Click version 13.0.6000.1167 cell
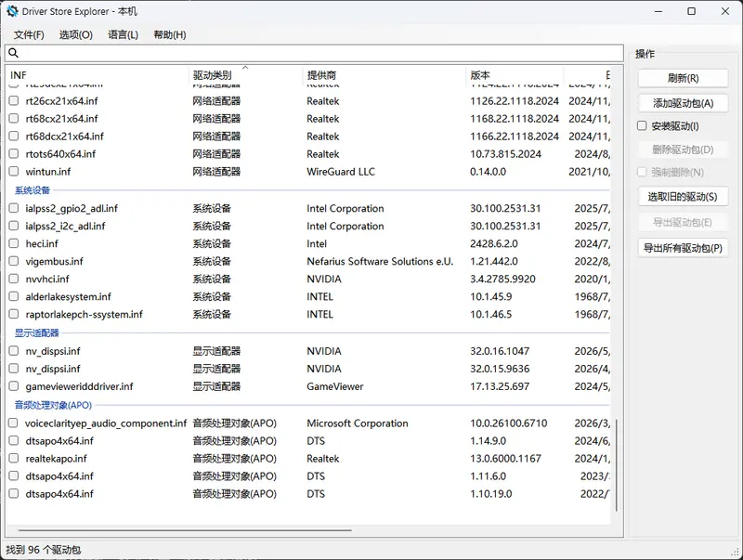Image resolution: width=743 pixels, height=560 pixels. [505, 458]
